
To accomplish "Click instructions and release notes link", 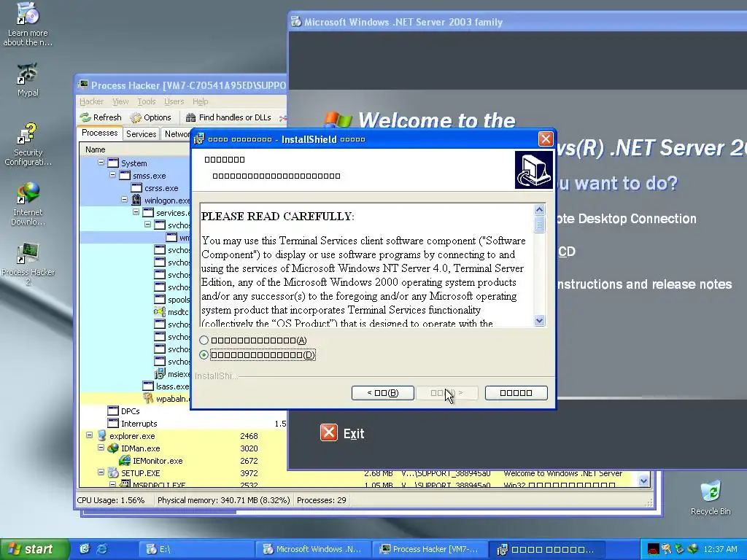I will (644, 284).
